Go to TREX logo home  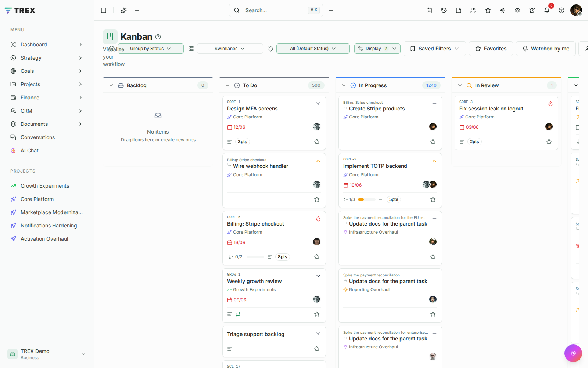20,10
